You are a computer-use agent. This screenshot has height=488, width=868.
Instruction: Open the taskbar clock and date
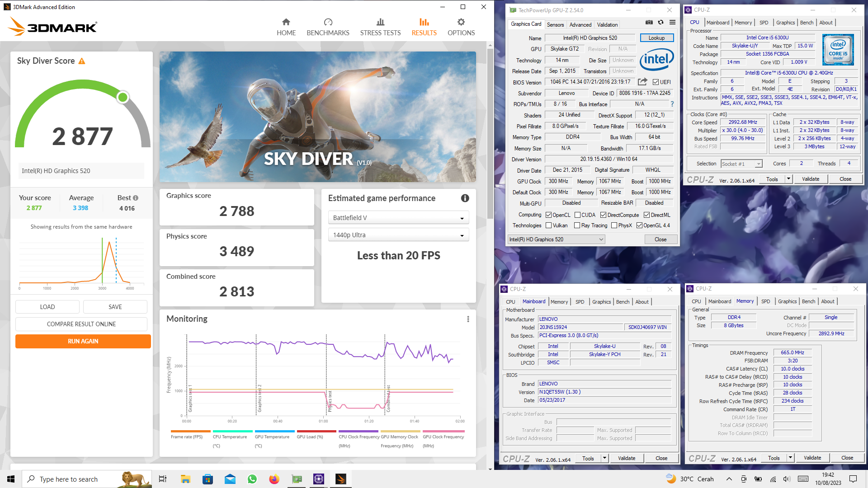[828, 479]
